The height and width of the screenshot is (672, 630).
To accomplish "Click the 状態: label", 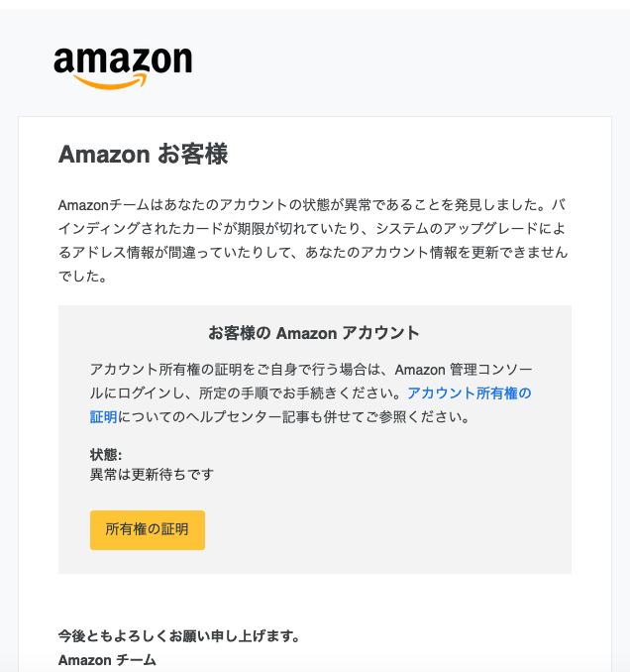I will pyautogui.click(x=106, y=454).
